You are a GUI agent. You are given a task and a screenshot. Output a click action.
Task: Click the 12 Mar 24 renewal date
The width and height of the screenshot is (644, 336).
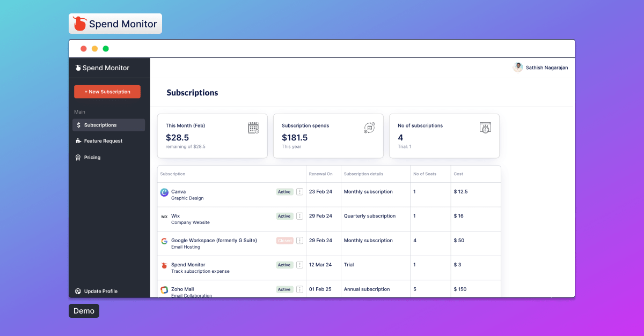tap(320, 265)
